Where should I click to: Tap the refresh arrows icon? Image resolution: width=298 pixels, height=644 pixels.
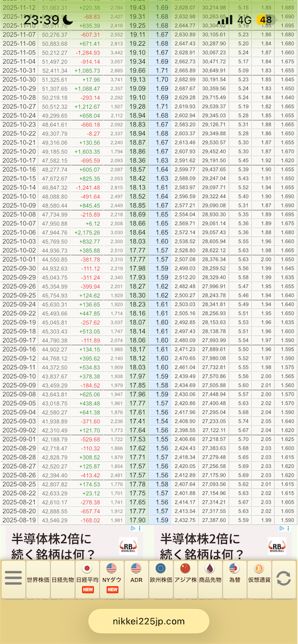point(284,579)
